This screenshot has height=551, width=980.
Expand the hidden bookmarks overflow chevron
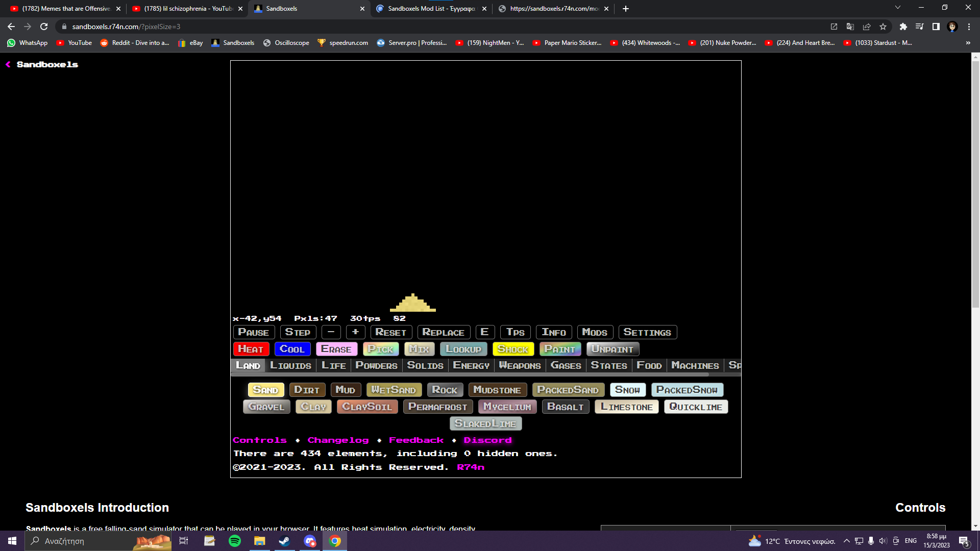click(x=968, y=43)
